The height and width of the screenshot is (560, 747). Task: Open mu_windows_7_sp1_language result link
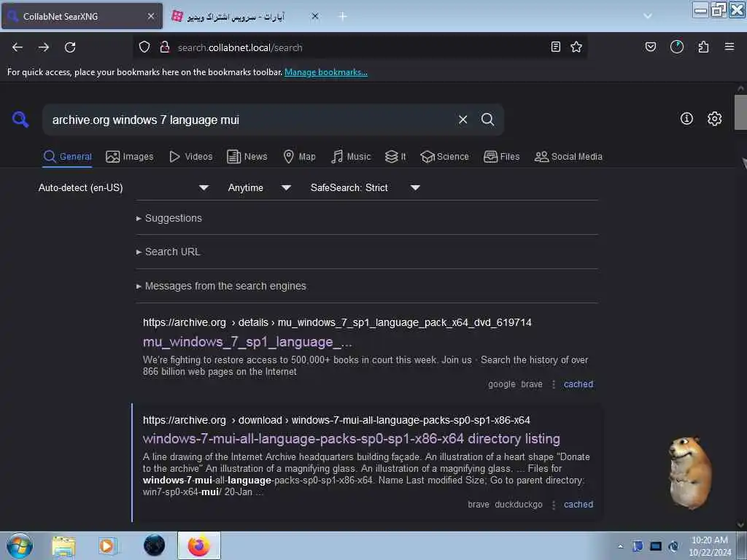pyautogui.click(x=247, y=342)
